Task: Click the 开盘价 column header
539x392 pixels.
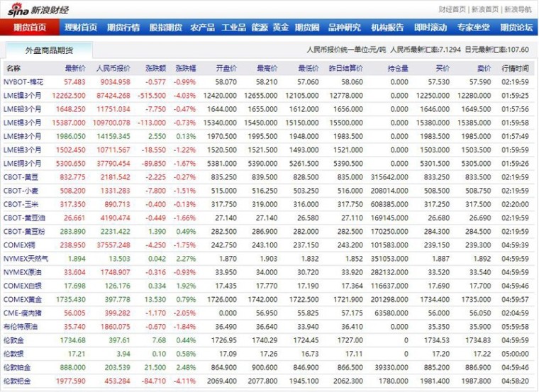Action: click(226, 68)
